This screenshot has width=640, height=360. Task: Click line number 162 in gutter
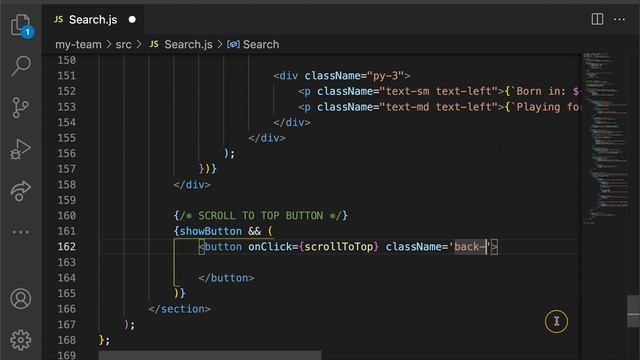tap(67, 247)
